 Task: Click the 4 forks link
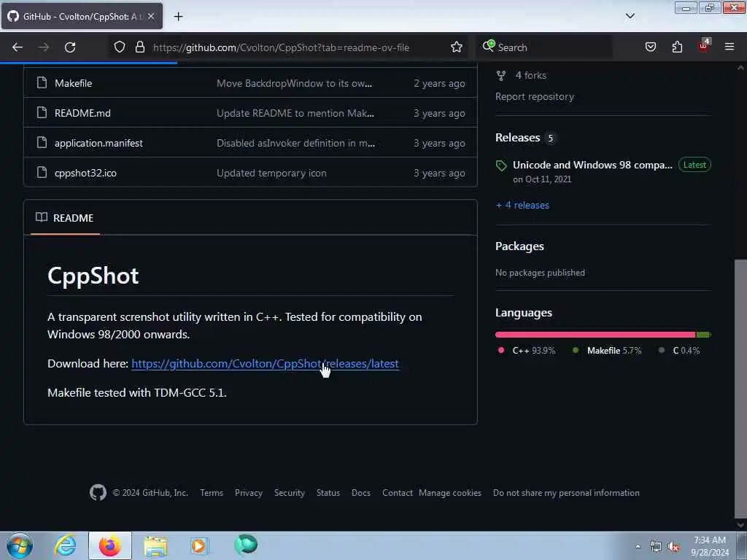click(531, 75)
